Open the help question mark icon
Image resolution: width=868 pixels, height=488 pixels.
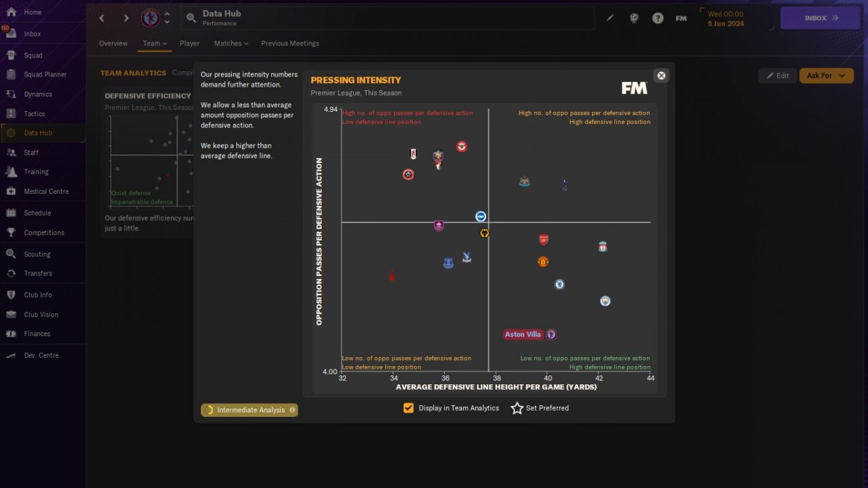tap(658, 18)
